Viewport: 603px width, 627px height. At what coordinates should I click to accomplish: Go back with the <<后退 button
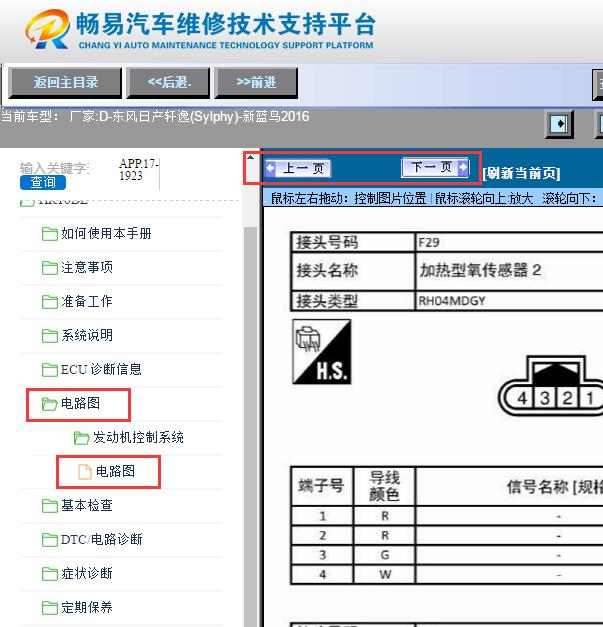pyautogui.click(x=168, y=82)
